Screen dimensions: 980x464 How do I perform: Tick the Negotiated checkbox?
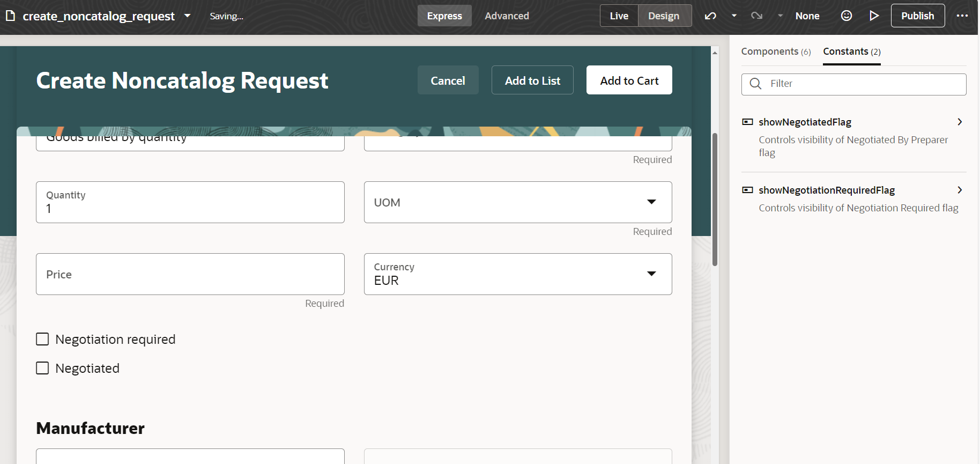pos(42,369)
